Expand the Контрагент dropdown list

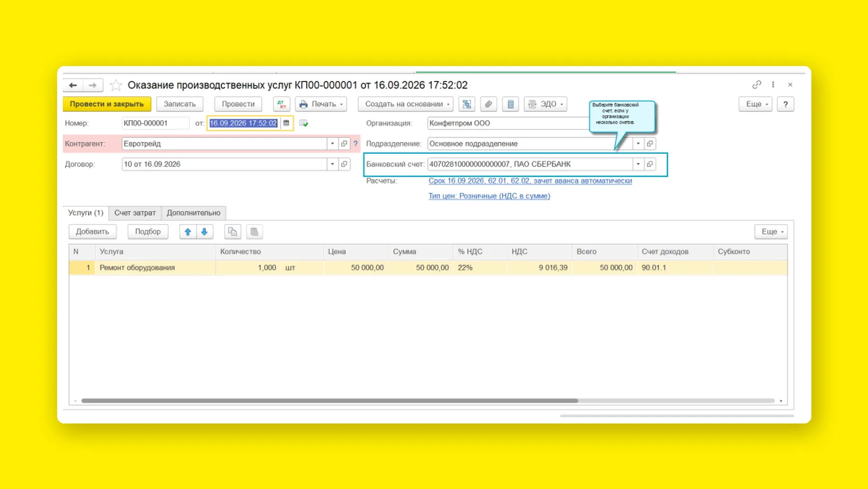tap(332, 143)
